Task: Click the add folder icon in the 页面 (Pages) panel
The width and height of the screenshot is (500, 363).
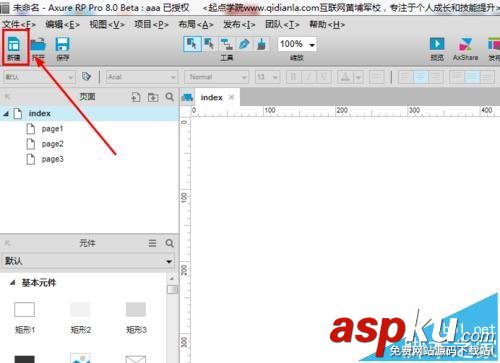Action: coord(153,97)
